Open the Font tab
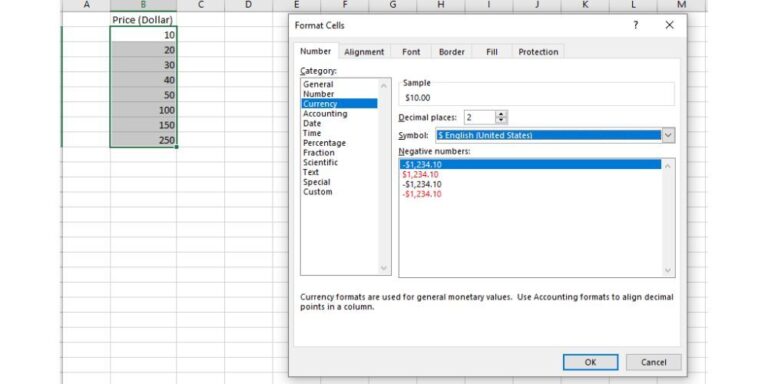The image size is (768, 384). click(x=411, y=52)
